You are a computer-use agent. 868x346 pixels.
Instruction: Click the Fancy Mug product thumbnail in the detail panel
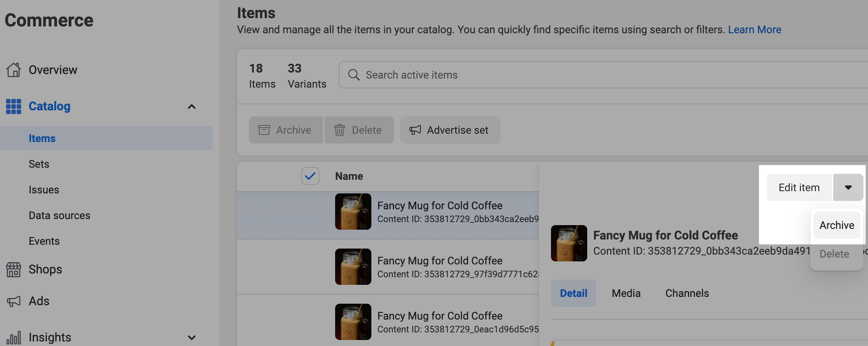pyautogui.click(x=568, y=243)
